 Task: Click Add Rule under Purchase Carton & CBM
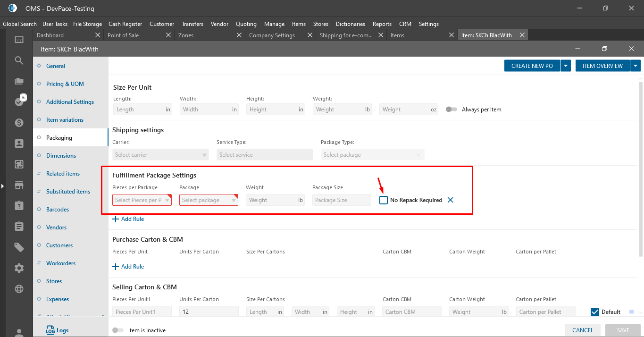pos(128,267)
